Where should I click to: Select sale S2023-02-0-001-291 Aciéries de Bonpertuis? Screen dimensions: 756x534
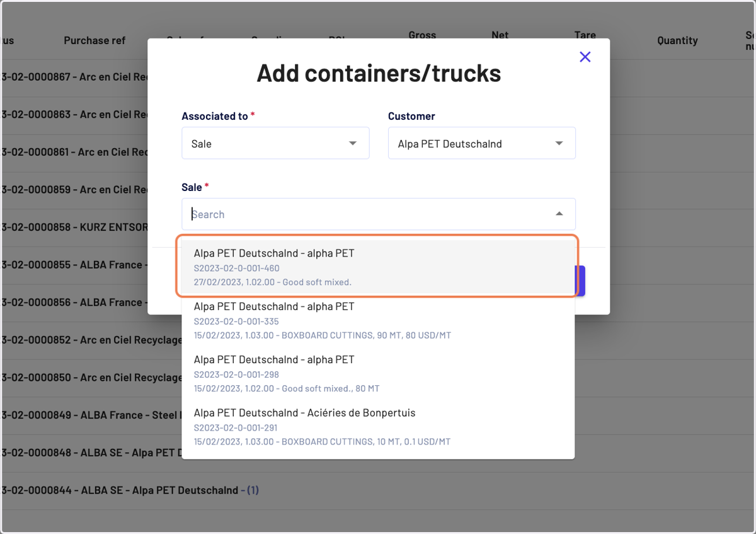378,427
